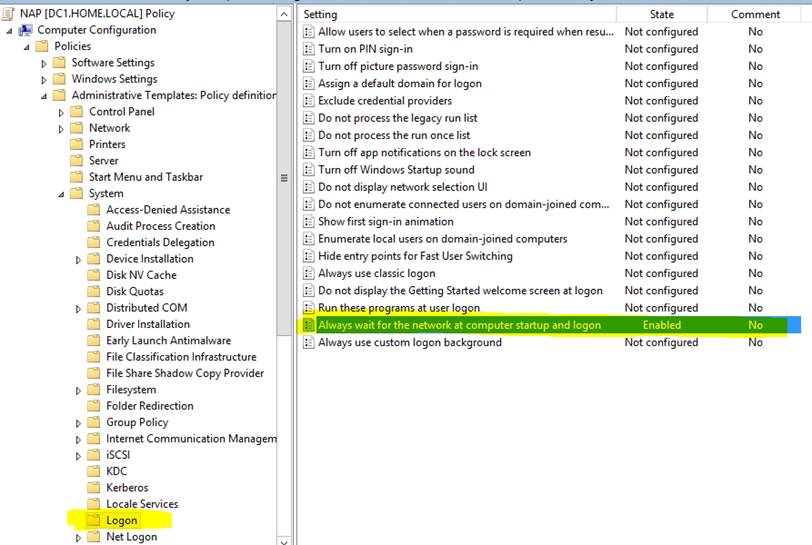This screenshot has width=812, height=545.
Task: Expand the Group Policy node
Action: click(x=78, y=424)
